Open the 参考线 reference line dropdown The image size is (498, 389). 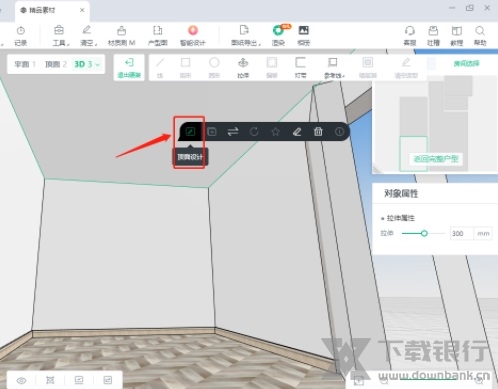333,68
